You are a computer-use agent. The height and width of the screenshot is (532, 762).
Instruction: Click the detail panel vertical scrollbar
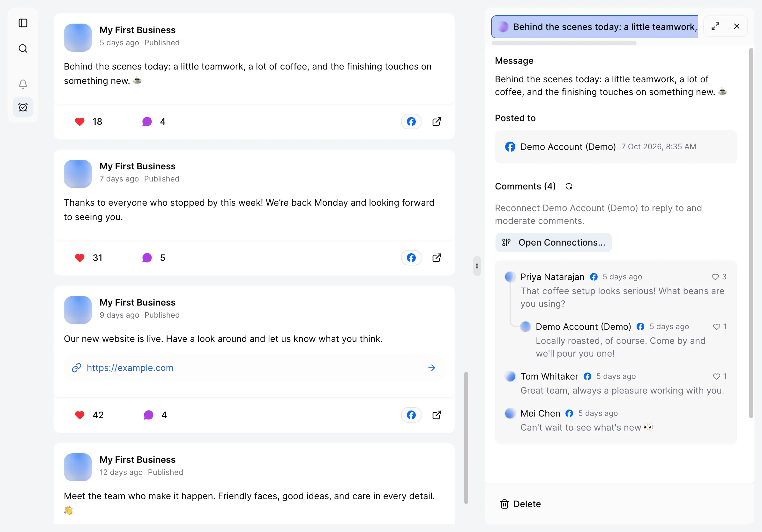click(751, 233)
